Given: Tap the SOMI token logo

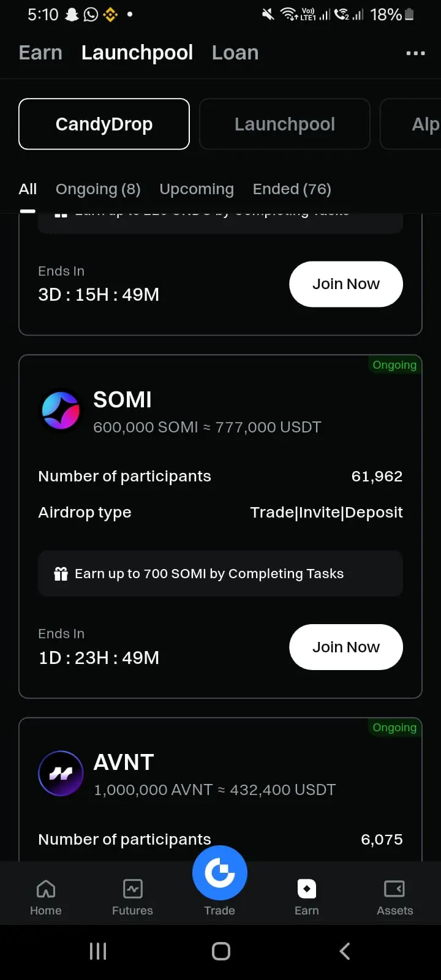Looking at the screenshot, I should point(61,410).
